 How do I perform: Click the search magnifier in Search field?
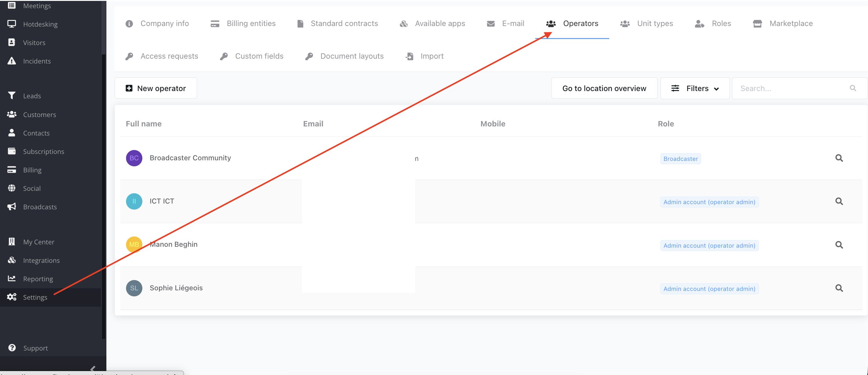tap(853, 88)
